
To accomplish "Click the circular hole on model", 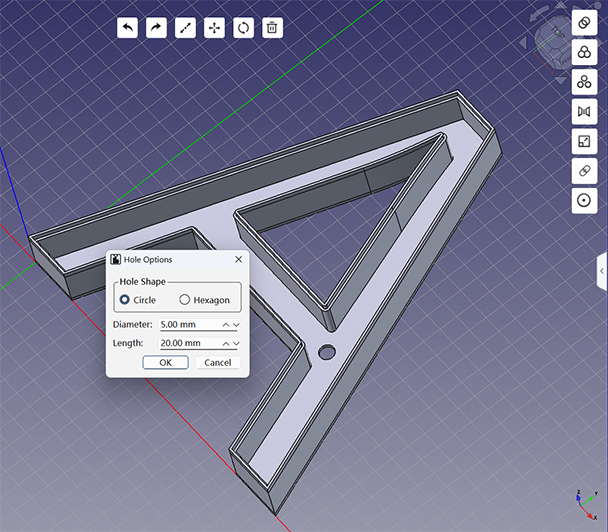I will click(327, 352).
